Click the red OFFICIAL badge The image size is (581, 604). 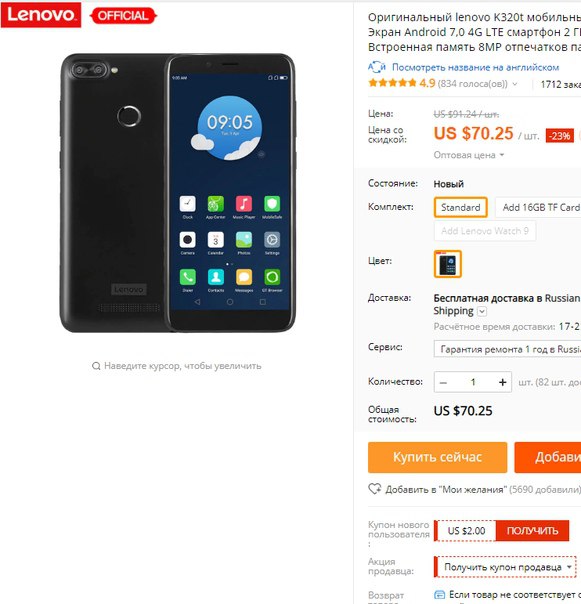[123, 16]
